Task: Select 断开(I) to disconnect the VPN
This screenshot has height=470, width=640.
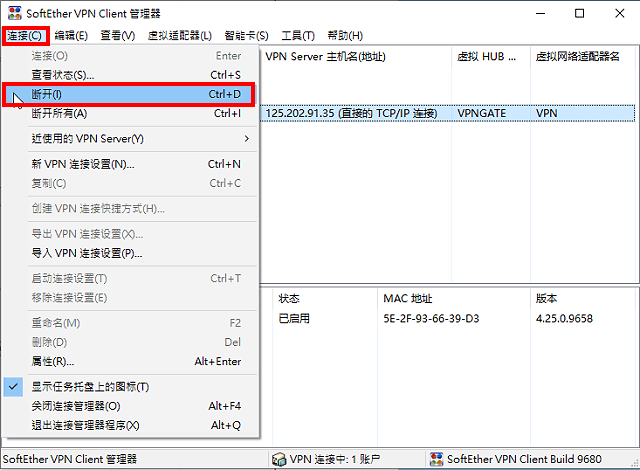Action: (x=131, y=94)
